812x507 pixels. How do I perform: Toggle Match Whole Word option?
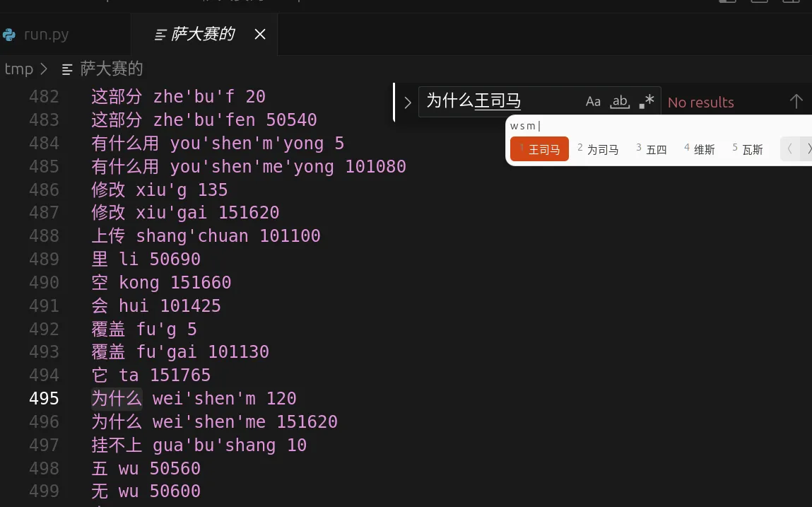tap(619, 101)
